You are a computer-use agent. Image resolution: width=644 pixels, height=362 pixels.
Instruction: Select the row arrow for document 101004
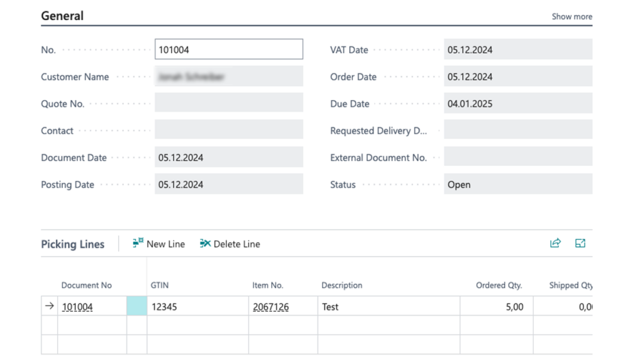point(49,306)
